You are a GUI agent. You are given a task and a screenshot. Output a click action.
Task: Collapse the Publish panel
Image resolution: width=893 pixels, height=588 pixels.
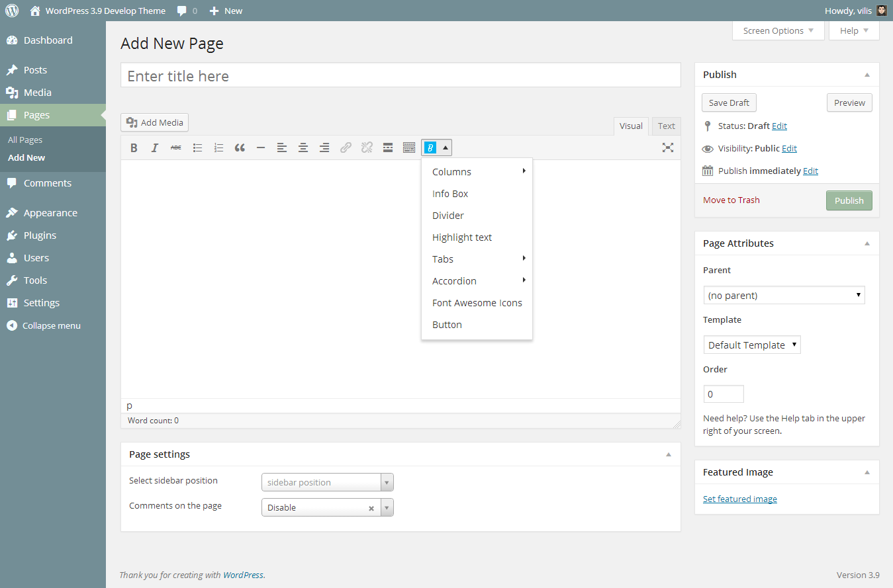pyautogui.click(x=867, y=75)
